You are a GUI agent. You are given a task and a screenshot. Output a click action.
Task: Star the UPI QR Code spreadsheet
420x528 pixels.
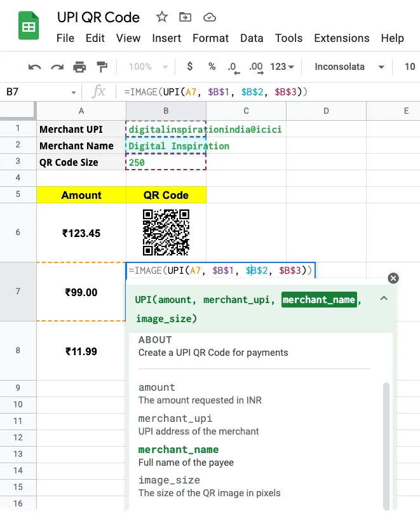coord(161,18)
